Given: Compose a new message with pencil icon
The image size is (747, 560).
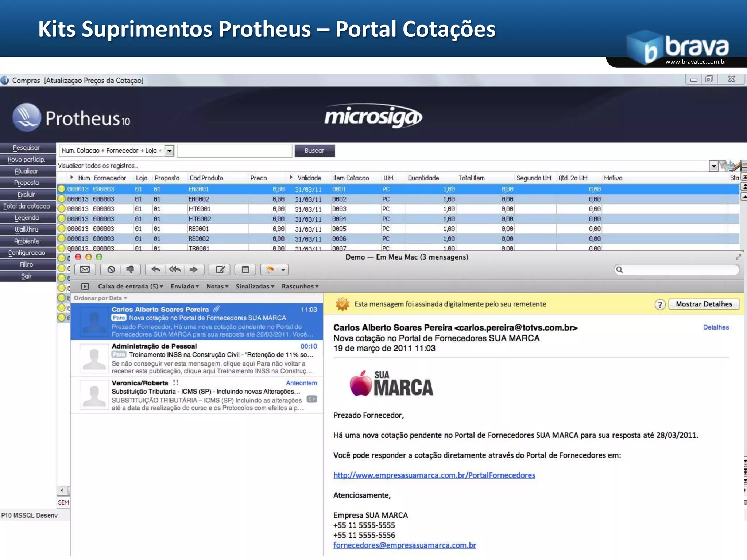Looking at the screenshot, I should coord(220,269).
